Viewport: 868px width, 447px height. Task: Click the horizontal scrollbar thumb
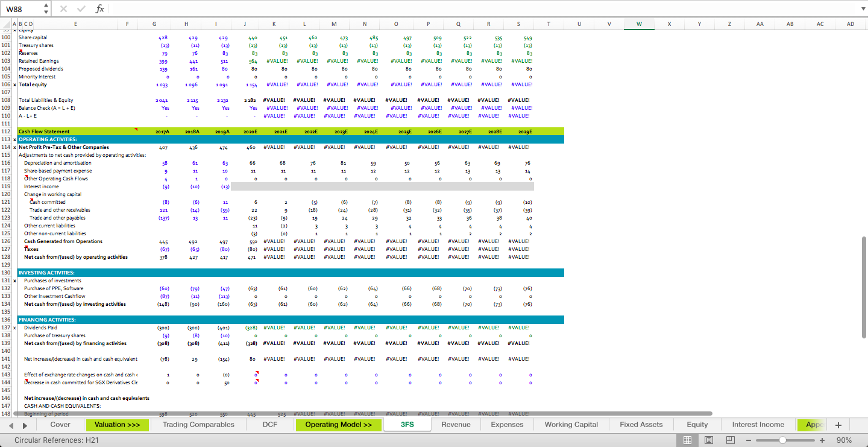362,414
